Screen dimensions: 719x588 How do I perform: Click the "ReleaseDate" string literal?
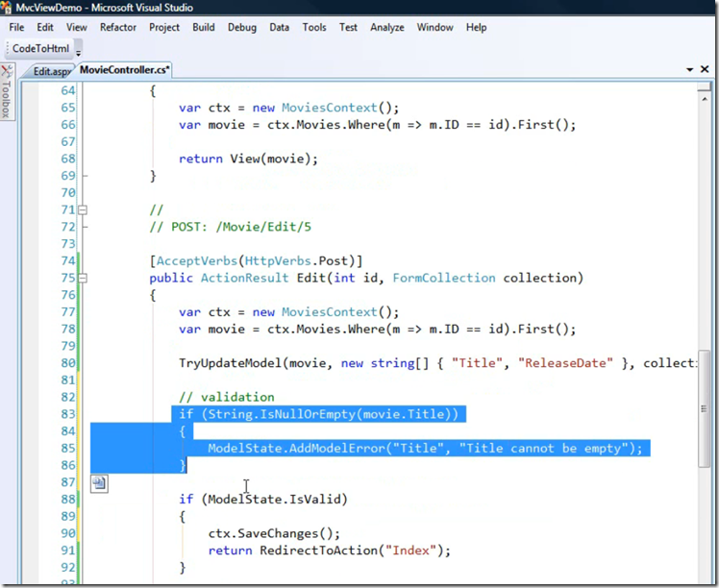(x=565, y=363)
